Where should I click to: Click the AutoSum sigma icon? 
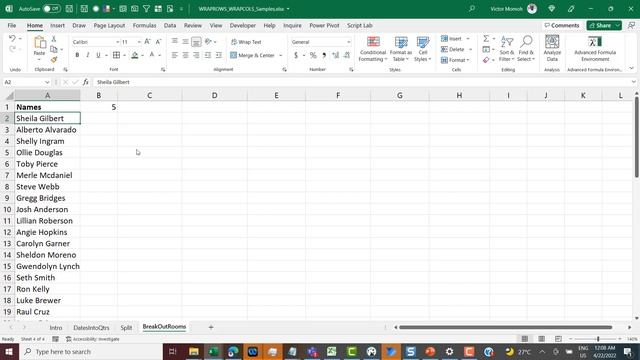(486, 38)
